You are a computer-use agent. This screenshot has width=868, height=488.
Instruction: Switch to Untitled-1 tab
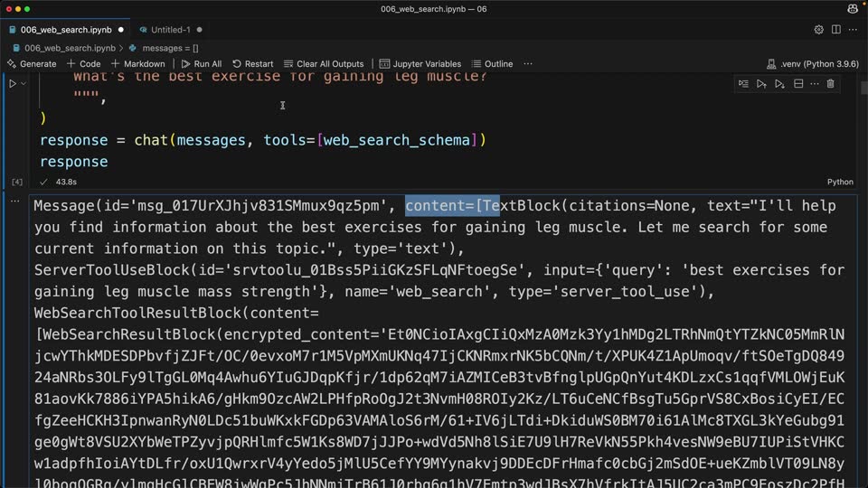point(171,30)
